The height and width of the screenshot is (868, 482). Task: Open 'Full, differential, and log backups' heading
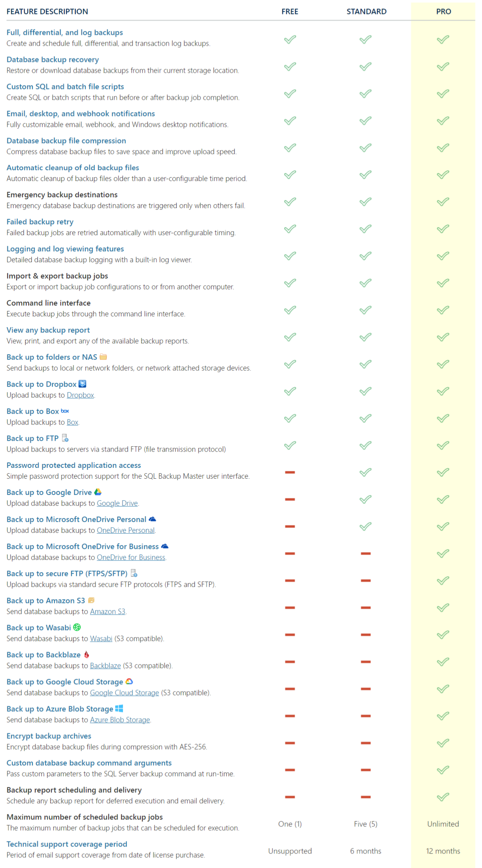[65, 32]
